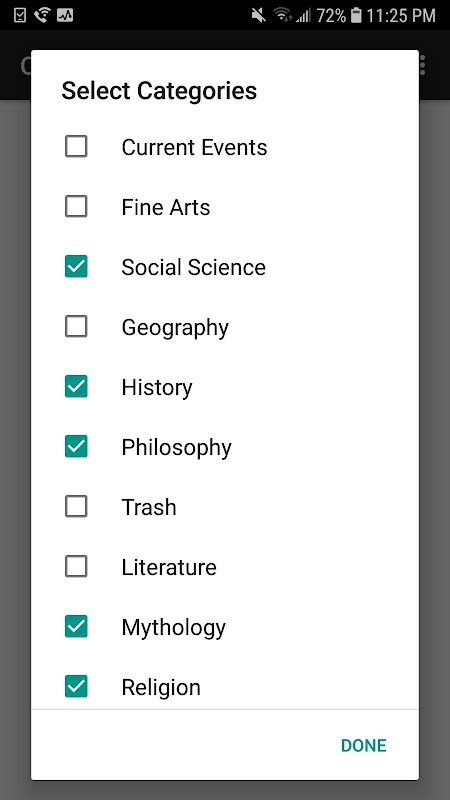The width and height of the screenshot is (450, 800).
Task: Deselect the History category checkbox
Action: tap(76, 387)
